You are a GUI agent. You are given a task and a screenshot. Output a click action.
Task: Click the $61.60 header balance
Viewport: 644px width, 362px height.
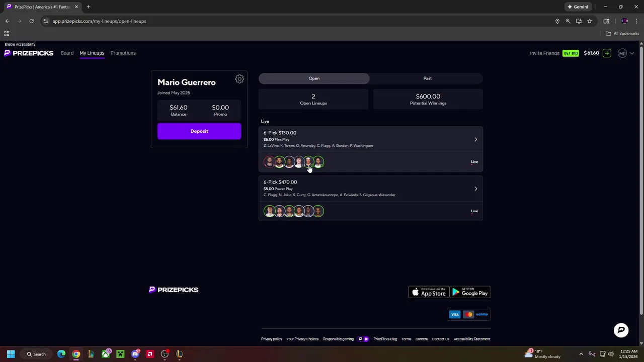pos(591,53)
